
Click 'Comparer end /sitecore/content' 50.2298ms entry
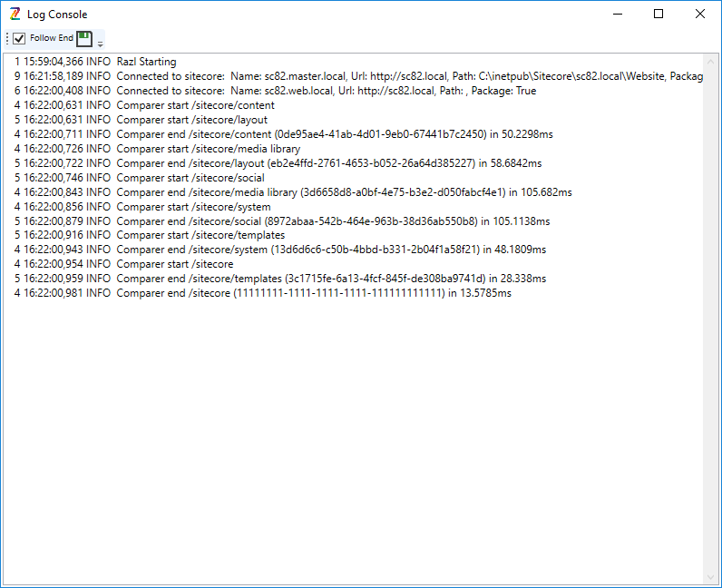283,134
